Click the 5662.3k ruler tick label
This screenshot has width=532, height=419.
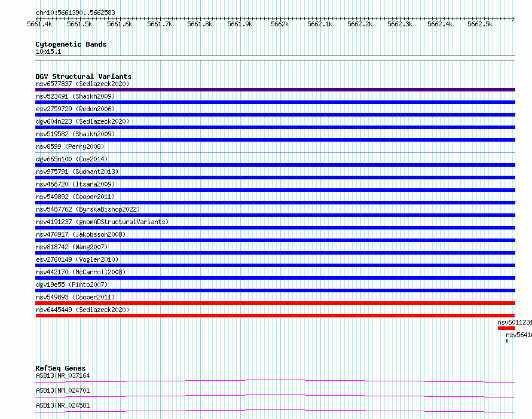pyautogui.click(x=400, y=24)
